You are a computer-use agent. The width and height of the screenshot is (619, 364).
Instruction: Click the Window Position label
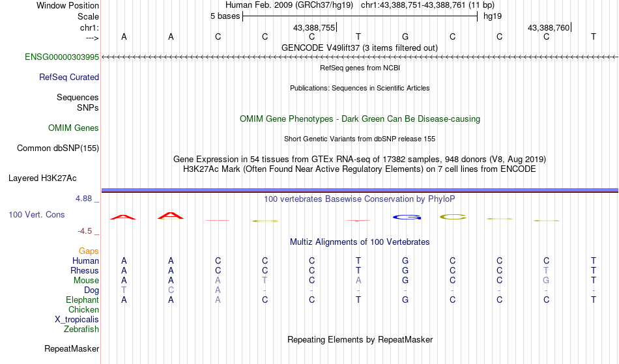pos(68,5)
